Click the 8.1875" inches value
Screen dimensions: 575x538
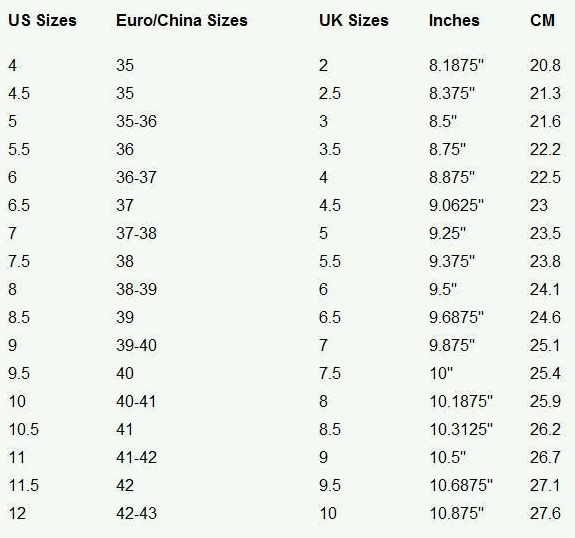pos(457,65)
